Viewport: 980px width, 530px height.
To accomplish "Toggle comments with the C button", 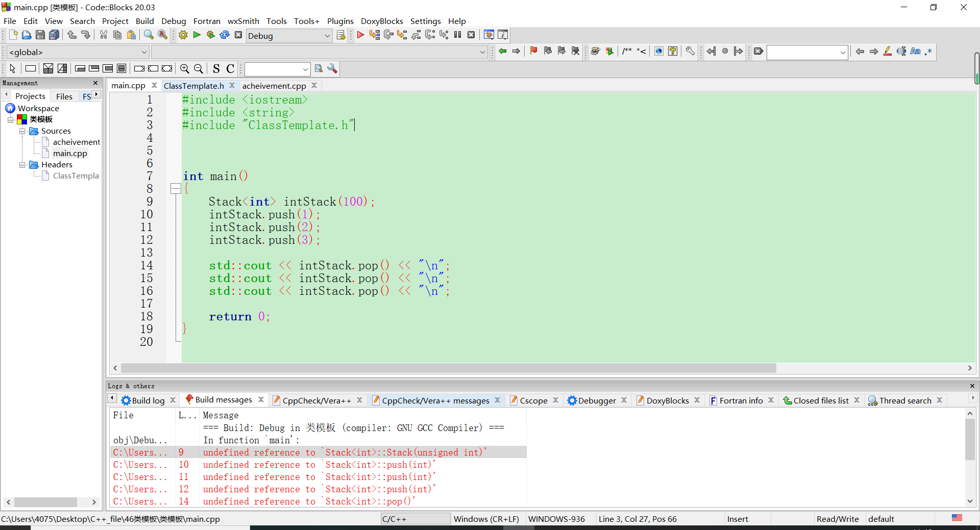I will 230,69.
